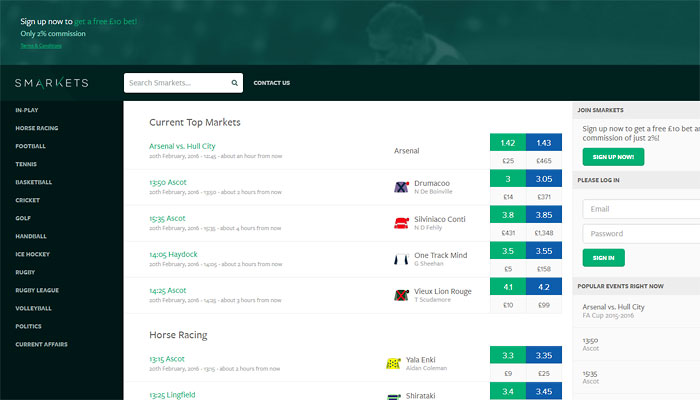Lay Silviniaco Conti at 3.85
The width and height of the screenshot is (700, 400).
point(544,215)
